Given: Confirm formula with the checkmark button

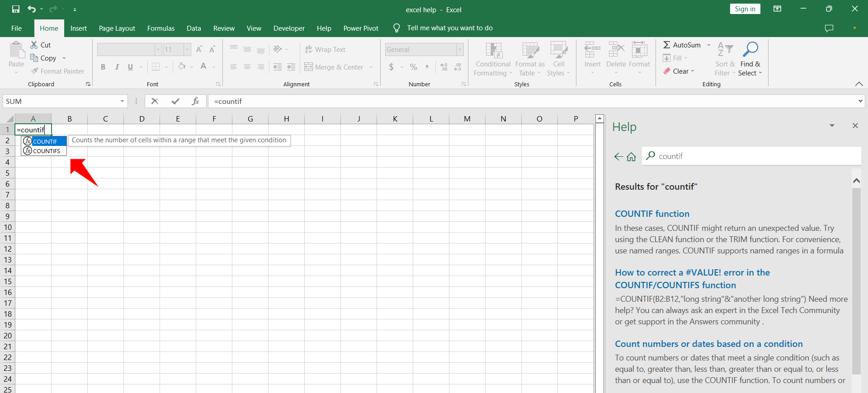Looking at the screenshot, I should tap(175, 101).
